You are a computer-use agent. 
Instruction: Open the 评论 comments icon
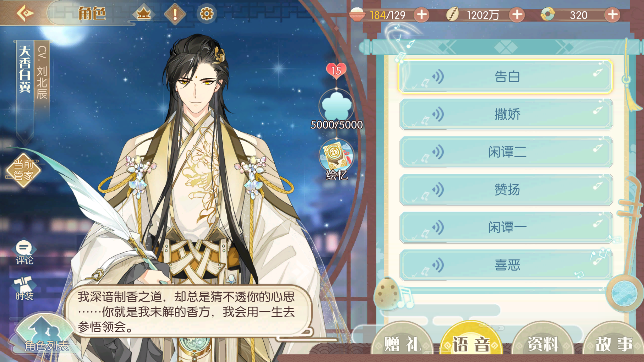(24, 252)
